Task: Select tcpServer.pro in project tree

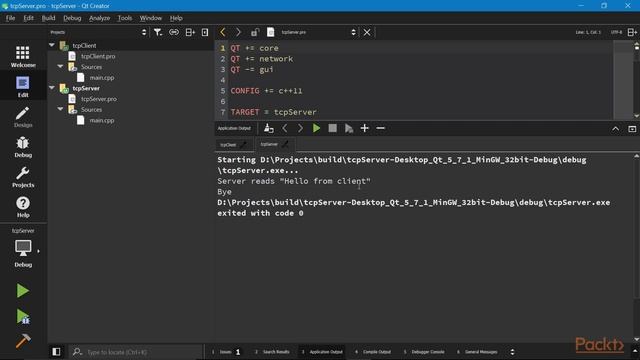Action: click(99, 99)
